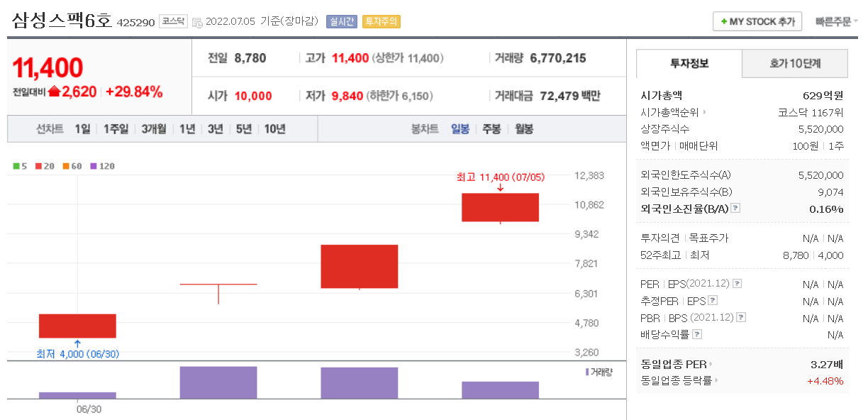Click the 07/05 candlestick with 최고 label

pos(500,207)
